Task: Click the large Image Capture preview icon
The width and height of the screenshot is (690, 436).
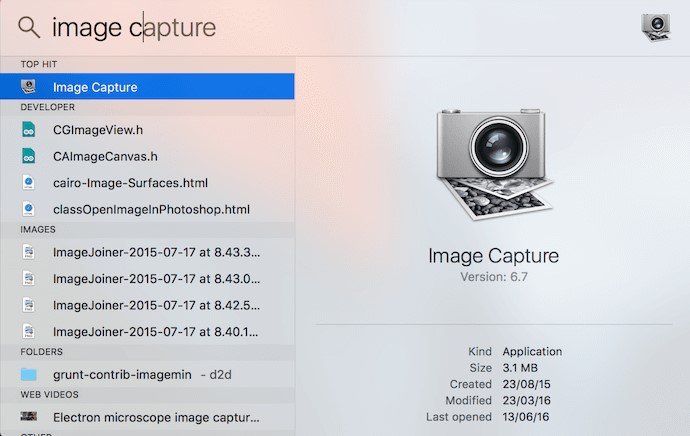Action: pyautogui.click(x=495, y=164)
